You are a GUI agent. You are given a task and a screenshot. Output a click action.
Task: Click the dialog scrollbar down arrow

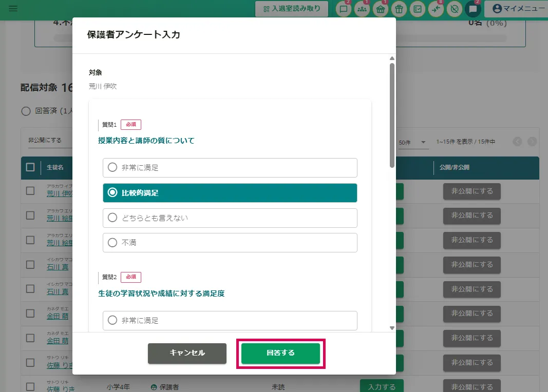point(392,327)
